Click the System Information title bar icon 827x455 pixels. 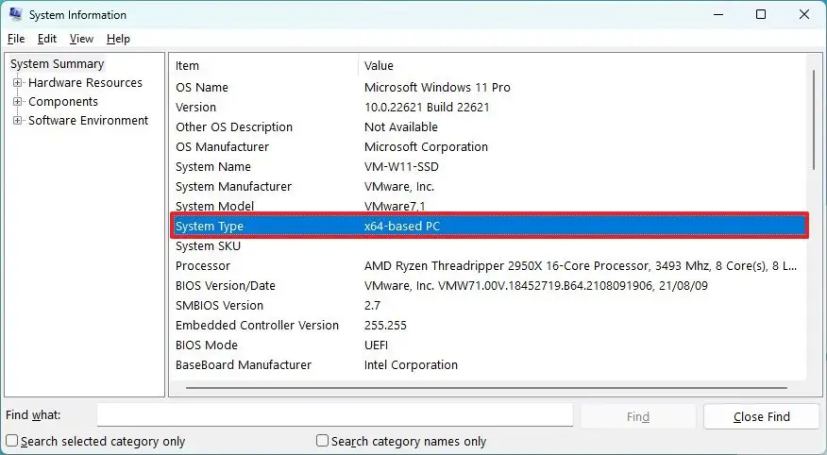click(15, 14)
